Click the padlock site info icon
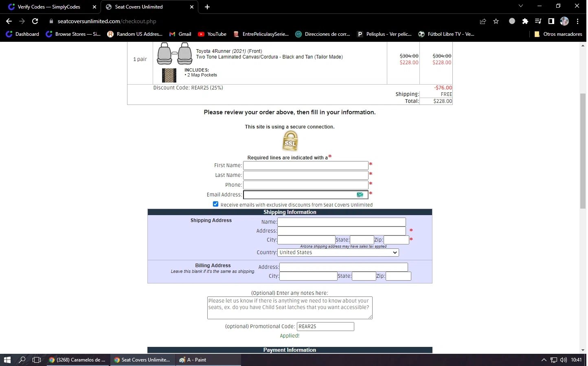 click(51, 21)
